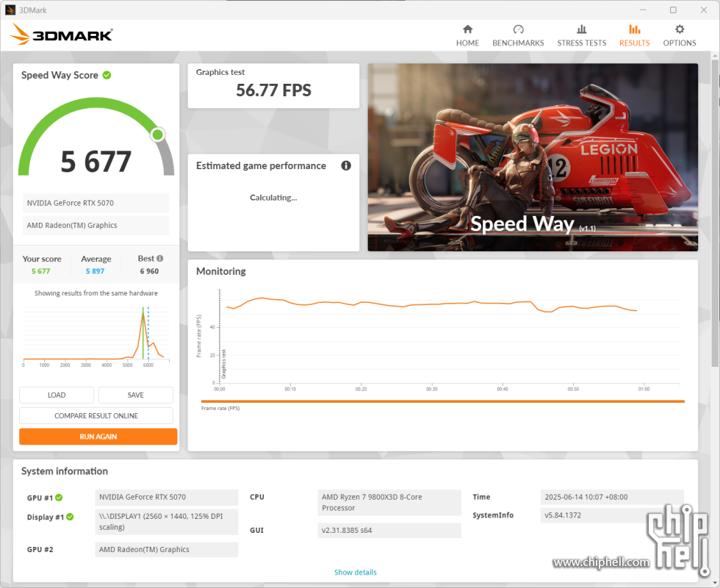The height and width of the screenshot is (588, 720).
Task: Click the RESULTS menu label
Action: tap(635, 43)
